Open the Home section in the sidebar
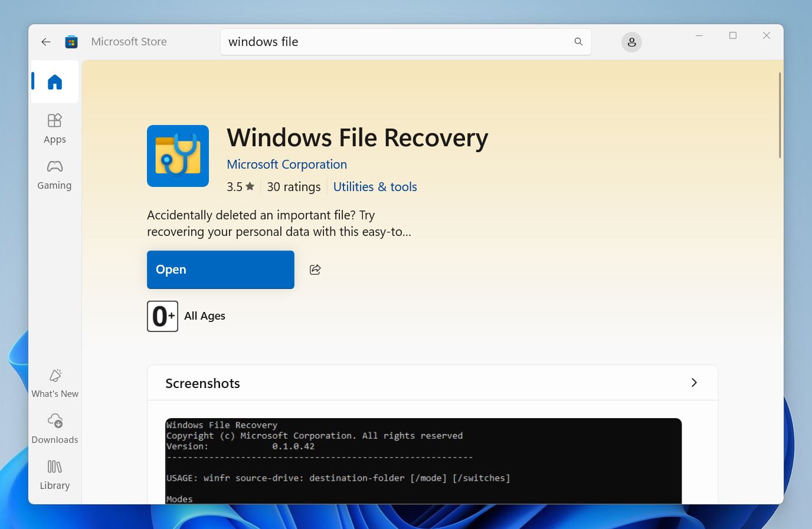 pos(54,82)
